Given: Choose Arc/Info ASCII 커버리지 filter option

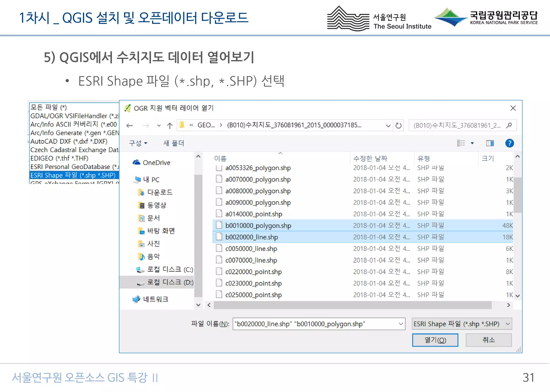Looking at the screenshot, I should pyautogui.click(x=74, y=124).
